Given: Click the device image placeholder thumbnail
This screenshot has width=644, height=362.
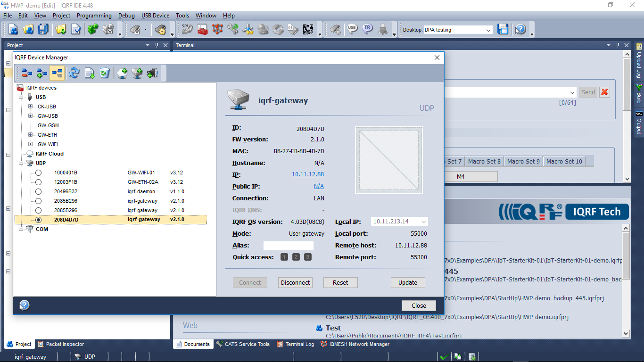Looking at the screenshot, I should [389, 160].
